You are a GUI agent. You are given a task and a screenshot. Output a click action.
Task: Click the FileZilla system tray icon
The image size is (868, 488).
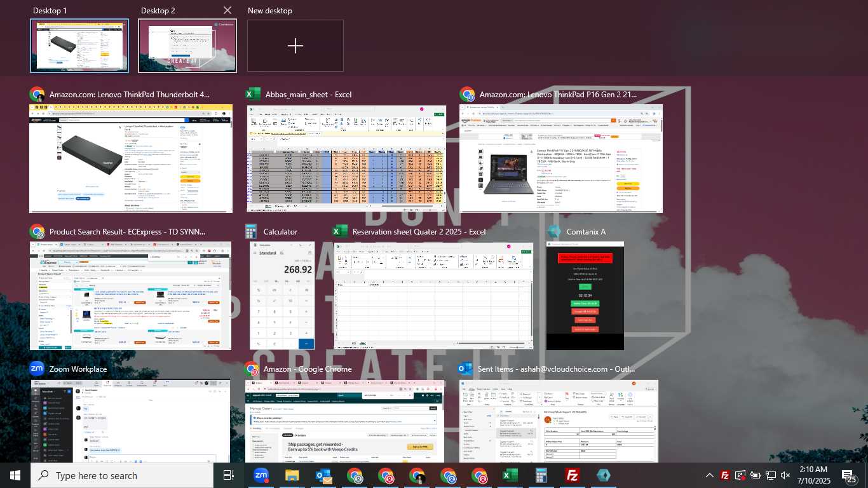pyautogui.click(x=724, y=475)
